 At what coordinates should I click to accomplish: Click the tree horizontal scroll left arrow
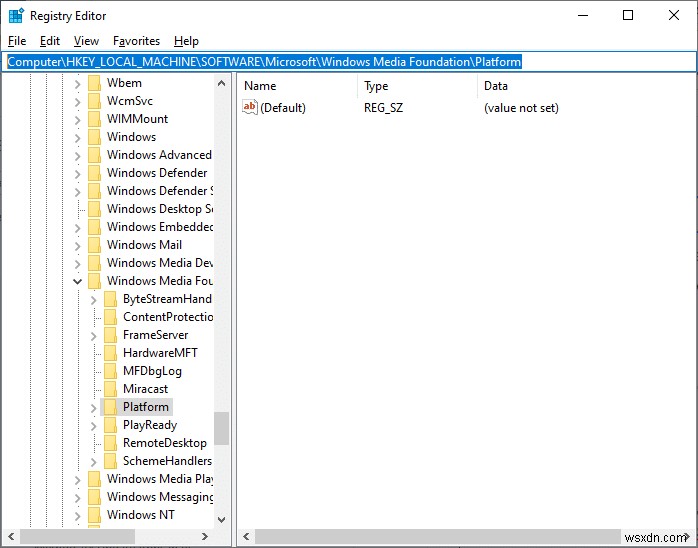pos(11,536)
